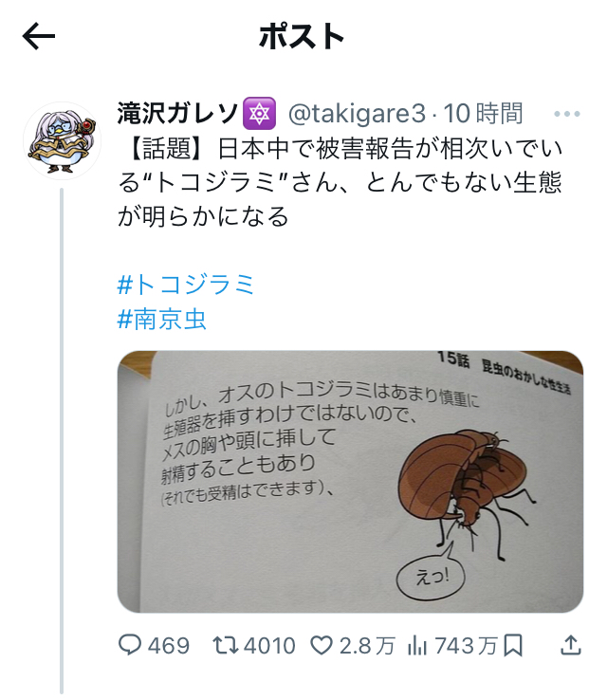Bookmark this post
This screenshot has width=607, height=700.
[513, 646]
